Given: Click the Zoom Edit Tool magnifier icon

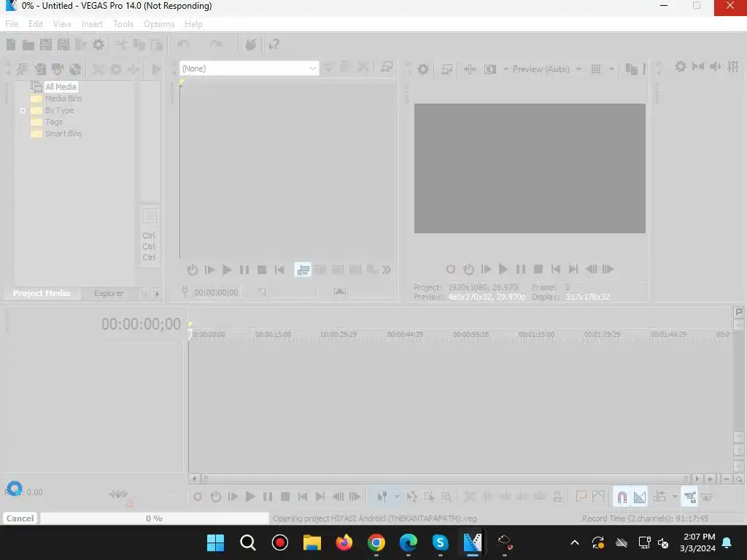Looking at the screenshot, I should point(446,497).
